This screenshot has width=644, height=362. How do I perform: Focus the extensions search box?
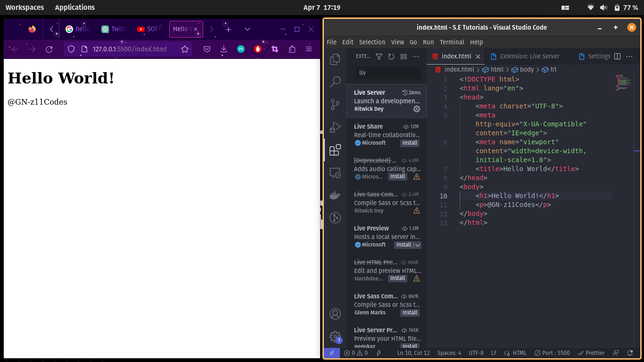[x=388, y=73]
